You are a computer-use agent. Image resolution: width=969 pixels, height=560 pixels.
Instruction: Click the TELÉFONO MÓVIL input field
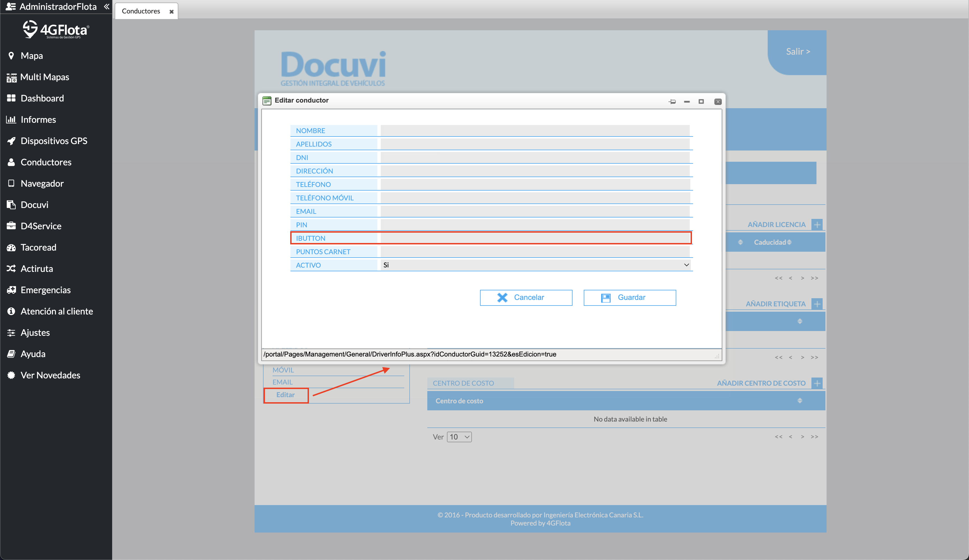click(x=535, y=198)
